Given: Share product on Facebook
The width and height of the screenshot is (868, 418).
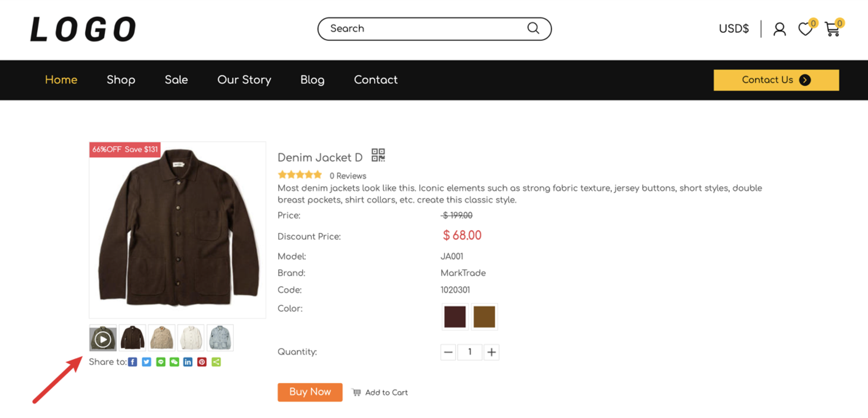Looking at the screenshot, I should [133, 362].
